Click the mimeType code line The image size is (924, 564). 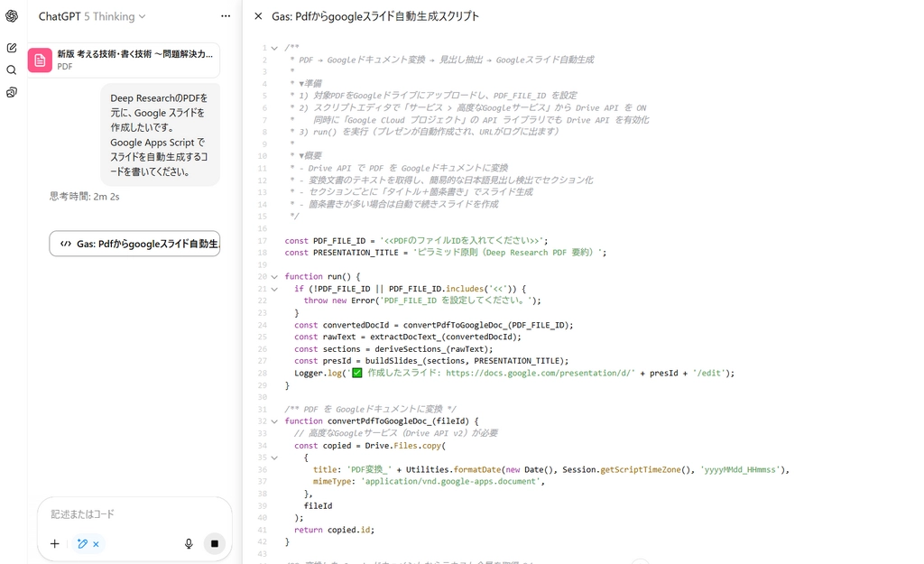(429, 482)
